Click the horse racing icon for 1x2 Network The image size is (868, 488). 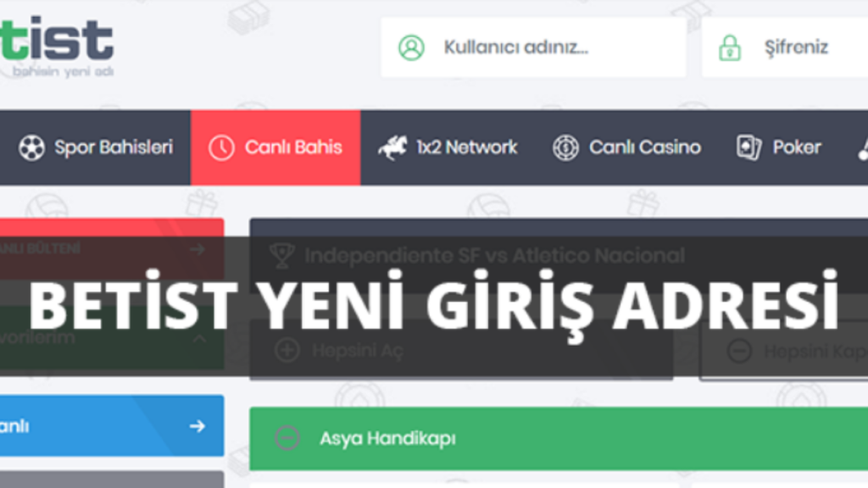pos(392,147)
